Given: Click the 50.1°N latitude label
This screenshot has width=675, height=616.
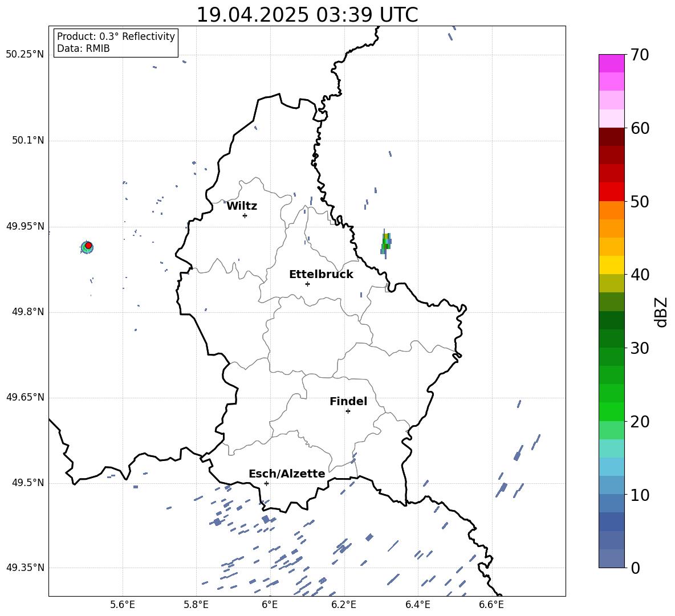Looking at the screenshot, I should [27, 140].
